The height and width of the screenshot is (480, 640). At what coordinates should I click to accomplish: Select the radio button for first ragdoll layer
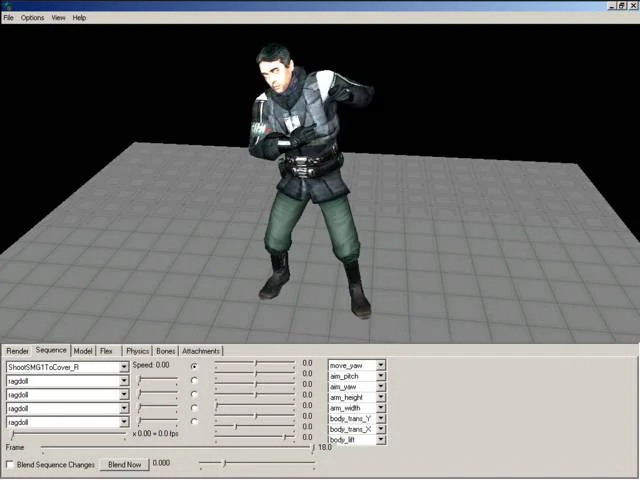pyautogui.click(x=194, y=380)
